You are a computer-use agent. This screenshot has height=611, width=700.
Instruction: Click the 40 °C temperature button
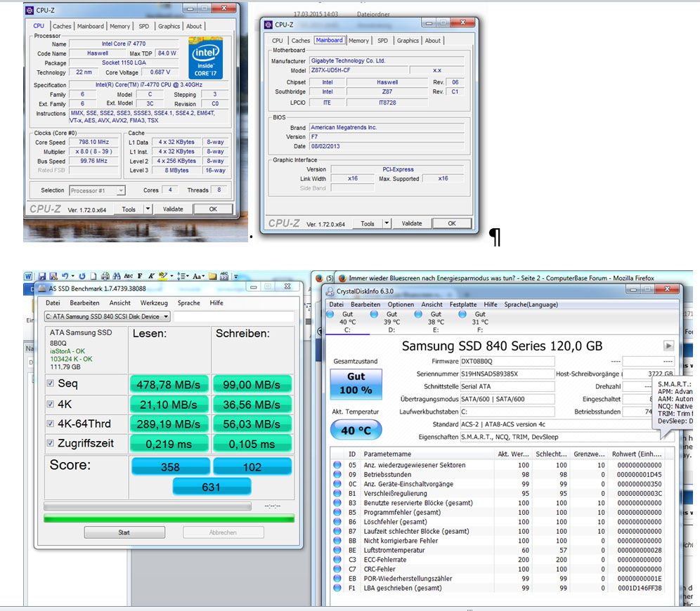(356, 430)
